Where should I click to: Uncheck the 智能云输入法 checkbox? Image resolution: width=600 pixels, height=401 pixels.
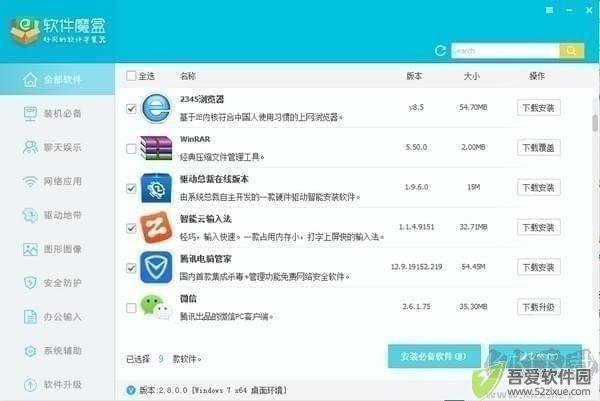(x=131, y=228)
